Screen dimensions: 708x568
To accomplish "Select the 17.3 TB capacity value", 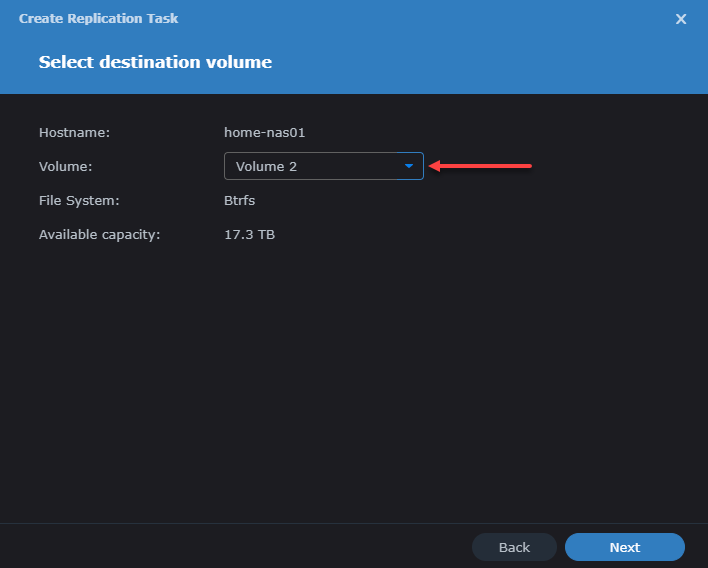I will point(249,234).
